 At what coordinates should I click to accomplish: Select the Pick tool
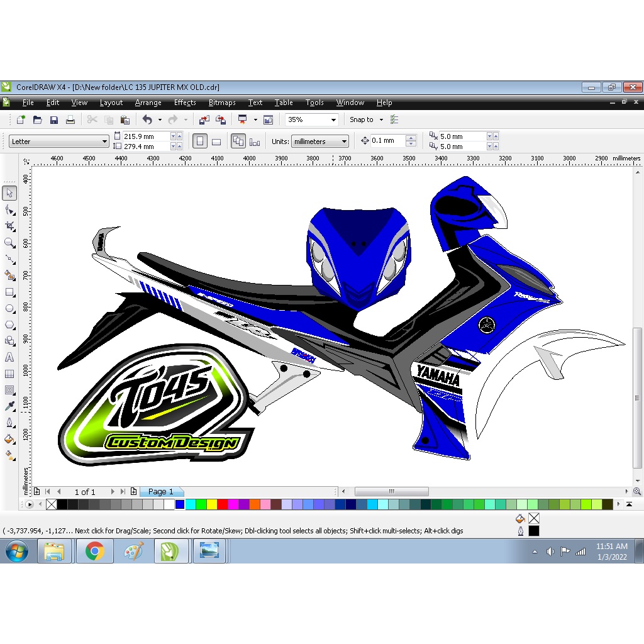[9, 192]
